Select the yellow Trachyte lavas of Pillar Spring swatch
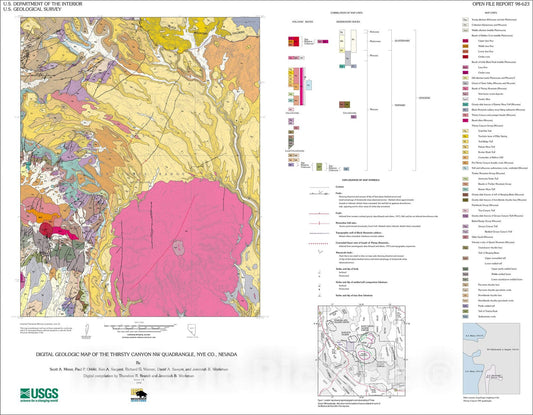Viewport: 533px width, 415px height. (465, 136)
